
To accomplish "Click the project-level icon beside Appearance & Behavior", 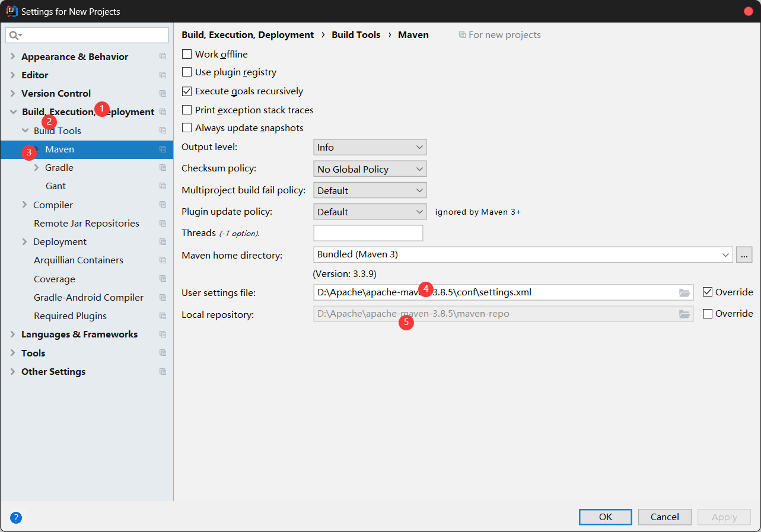I will [x=163, y=56].
